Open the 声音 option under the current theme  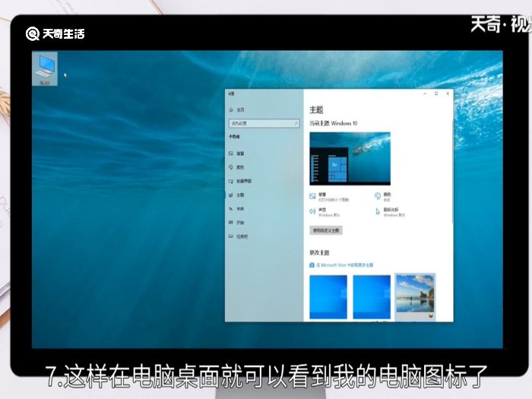(325, 212)
